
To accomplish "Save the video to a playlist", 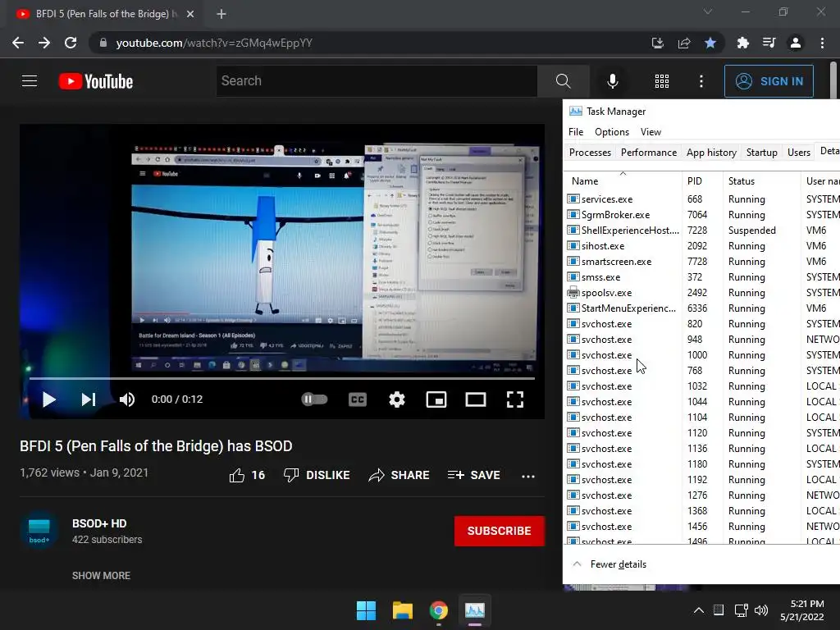I will coord(473,475).
